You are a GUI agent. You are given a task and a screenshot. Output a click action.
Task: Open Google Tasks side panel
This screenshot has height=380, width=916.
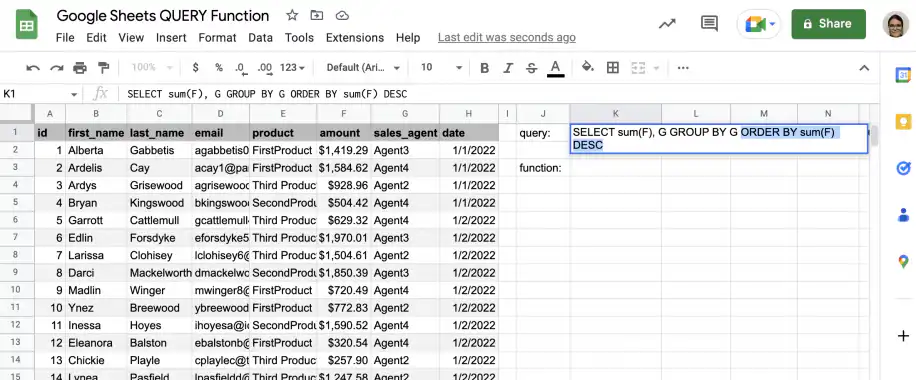[x=903, y=168]
